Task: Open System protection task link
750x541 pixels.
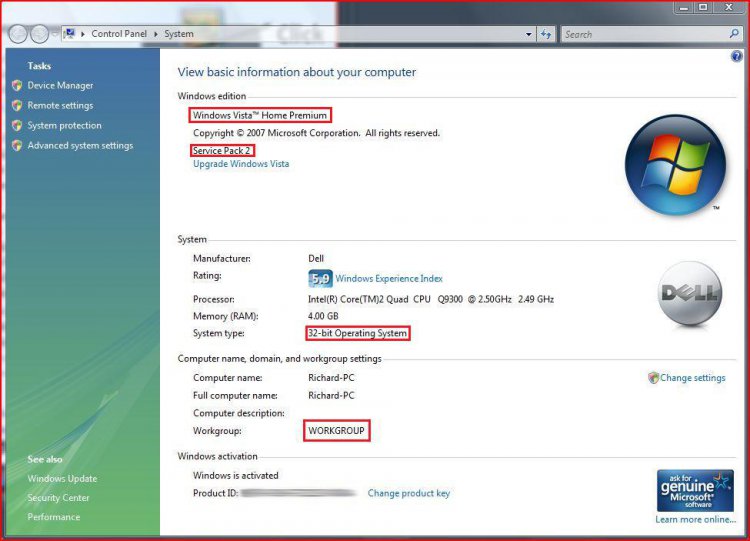Action: click(x=64, y=125)
